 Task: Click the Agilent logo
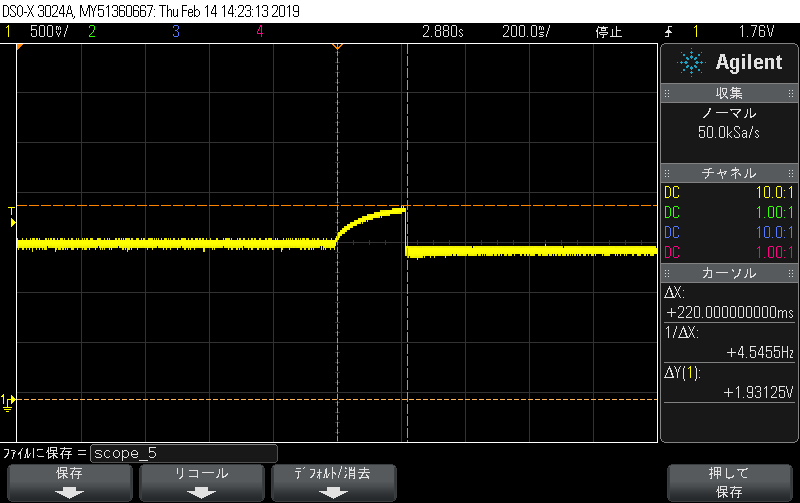[730, 62]
